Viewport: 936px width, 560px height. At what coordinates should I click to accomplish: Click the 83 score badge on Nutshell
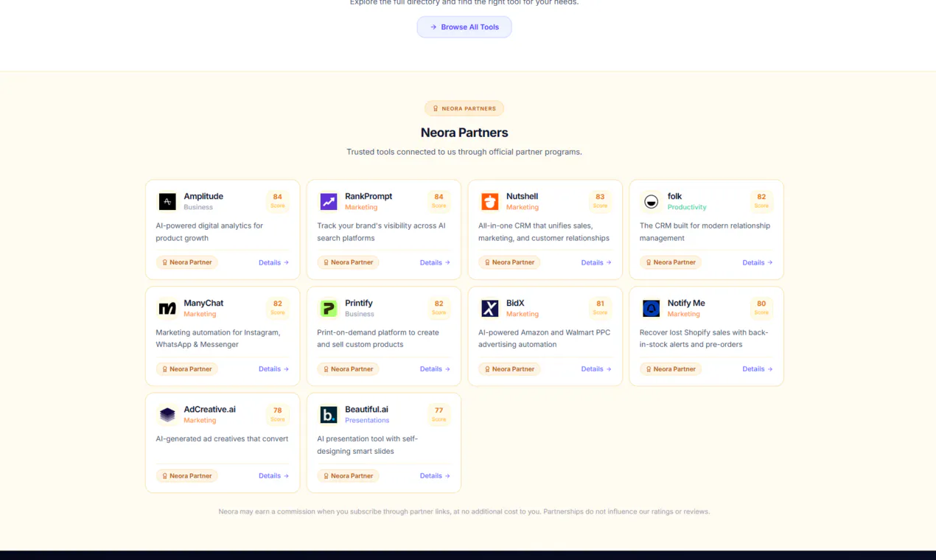[601, 200]
